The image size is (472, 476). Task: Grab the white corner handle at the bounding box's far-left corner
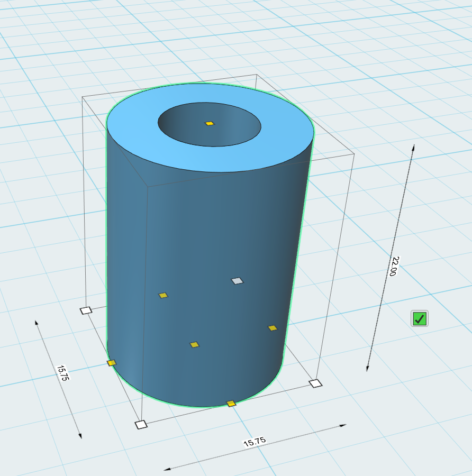pyautogui.click(x=86, y=310)
